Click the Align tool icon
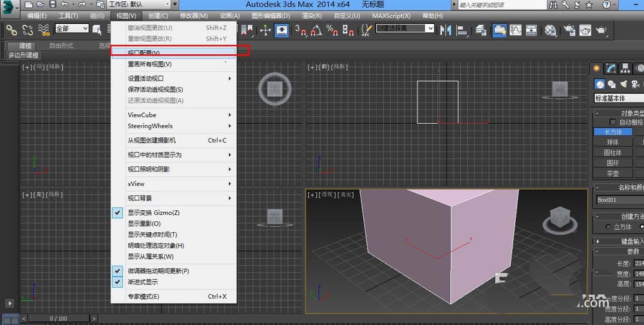The height and width of the screenshot is (325, 644). tap(462, 30)
